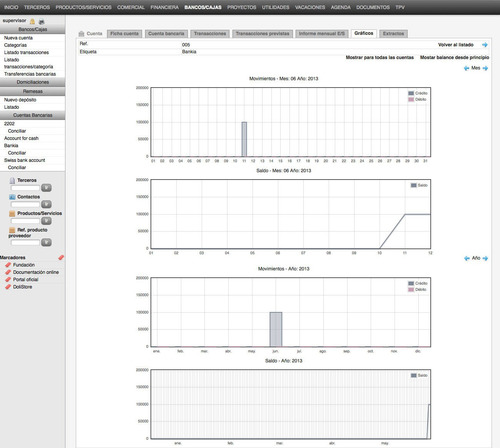Click Conciliar under Swiss bank account
Screen dimensions: 500x448
(x=17, y=167)
